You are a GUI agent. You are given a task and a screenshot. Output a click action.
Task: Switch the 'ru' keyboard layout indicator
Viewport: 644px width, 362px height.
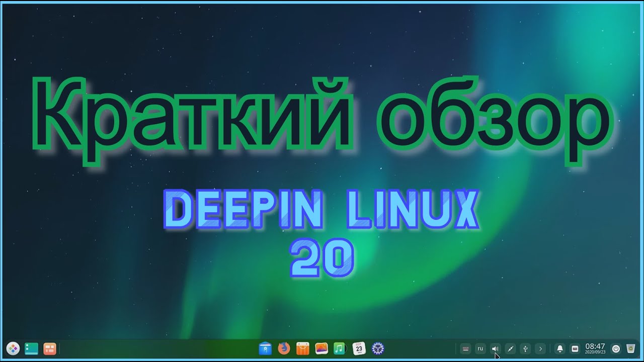pyautogui.click(x=480, y=348)
